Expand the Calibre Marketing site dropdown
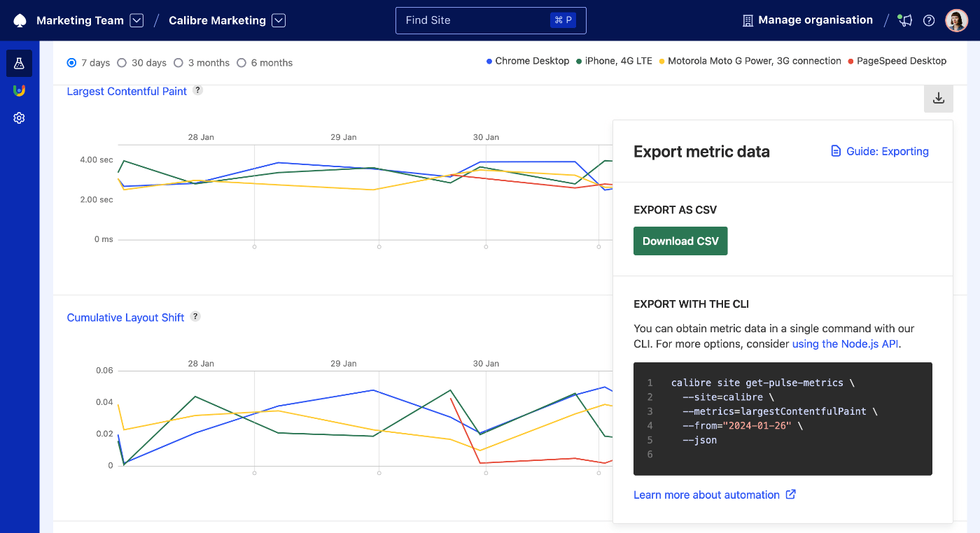 click(x=279, y=20)
